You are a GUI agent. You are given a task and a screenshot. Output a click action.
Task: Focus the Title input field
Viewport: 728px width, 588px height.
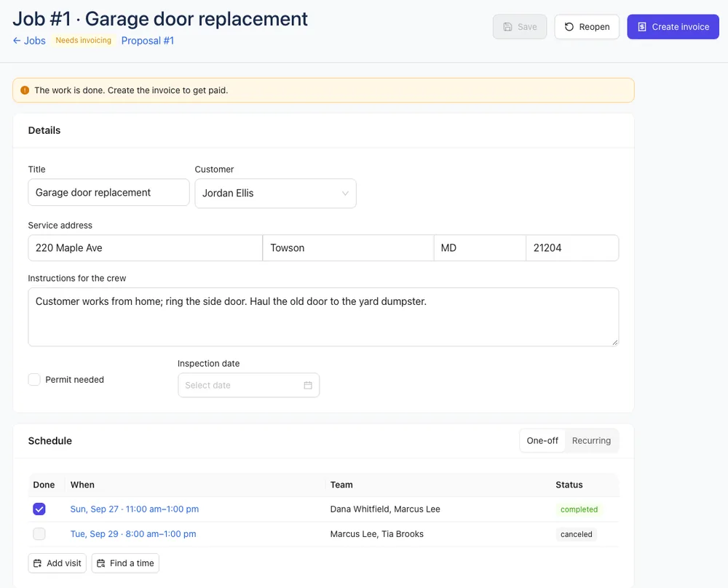click(108, 192)
